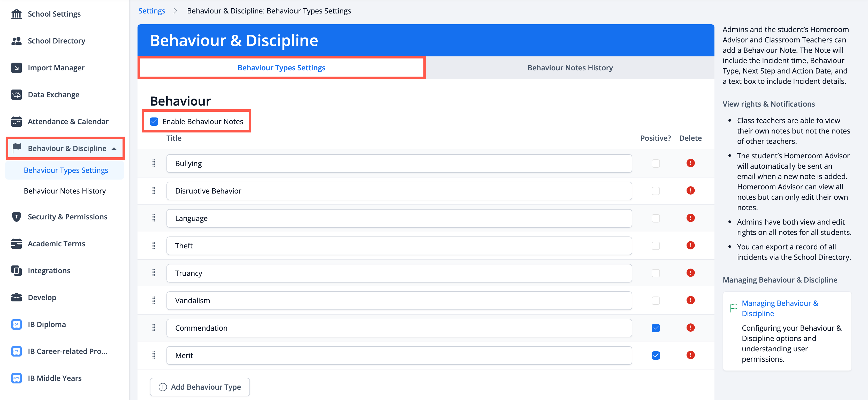Untick the Positive checkbox for Merit
The image size is (868, 400).
655,355
